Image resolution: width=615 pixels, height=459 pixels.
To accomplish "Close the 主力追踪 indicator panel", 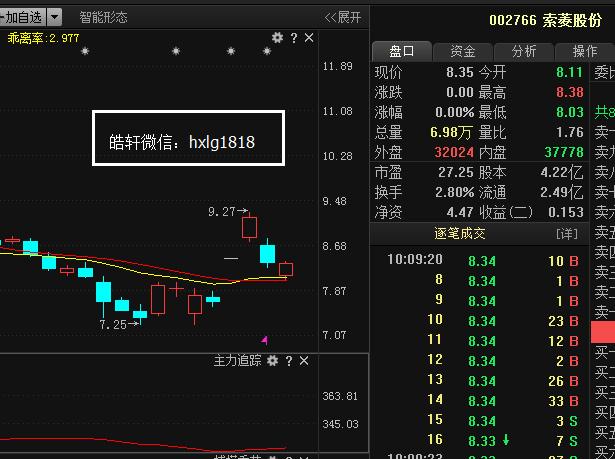I will tap(304, 361).
